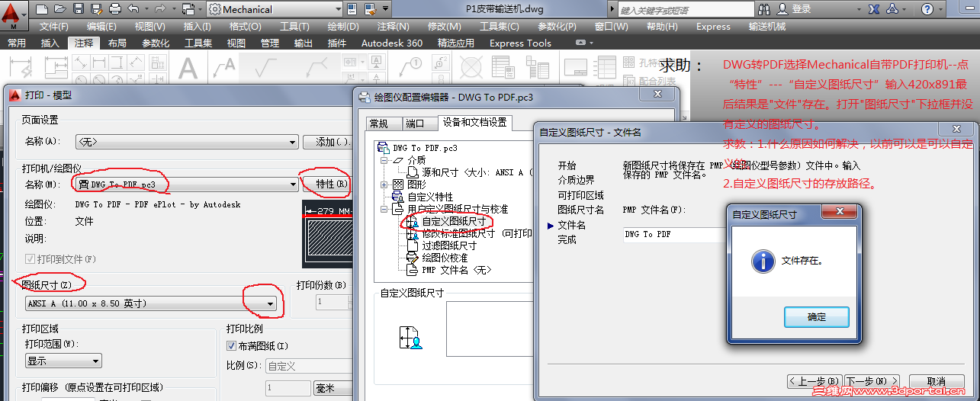This screenshot has width=980, height=401.
Task: Click the New file icon
Action: (x=41, y=9)
